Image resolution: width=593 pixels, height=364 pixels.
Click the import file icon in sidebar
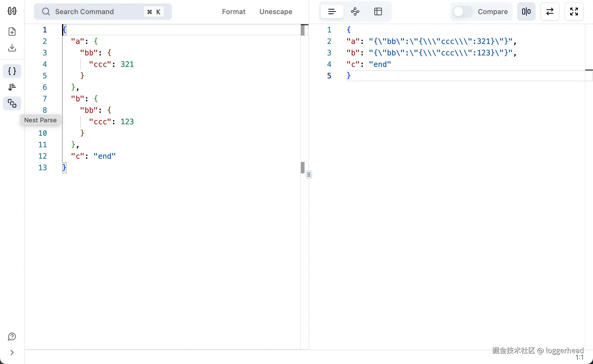tap(12, 32)
